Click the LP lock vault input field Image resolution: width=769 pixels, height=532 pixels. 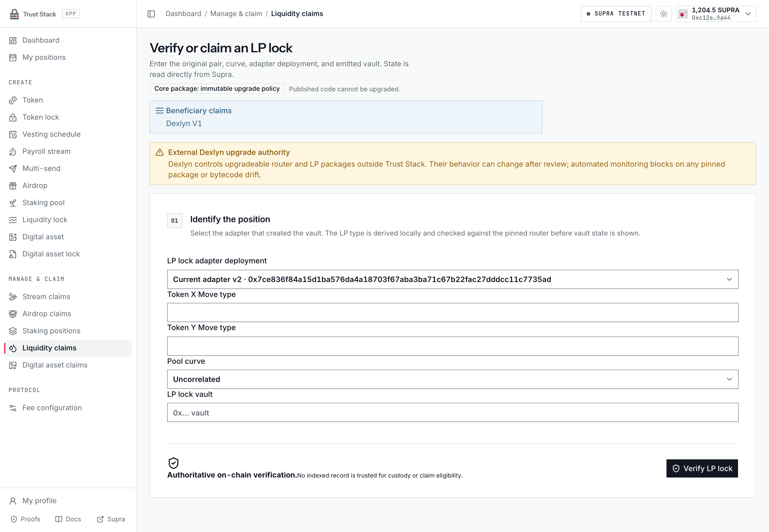[453, 413]
